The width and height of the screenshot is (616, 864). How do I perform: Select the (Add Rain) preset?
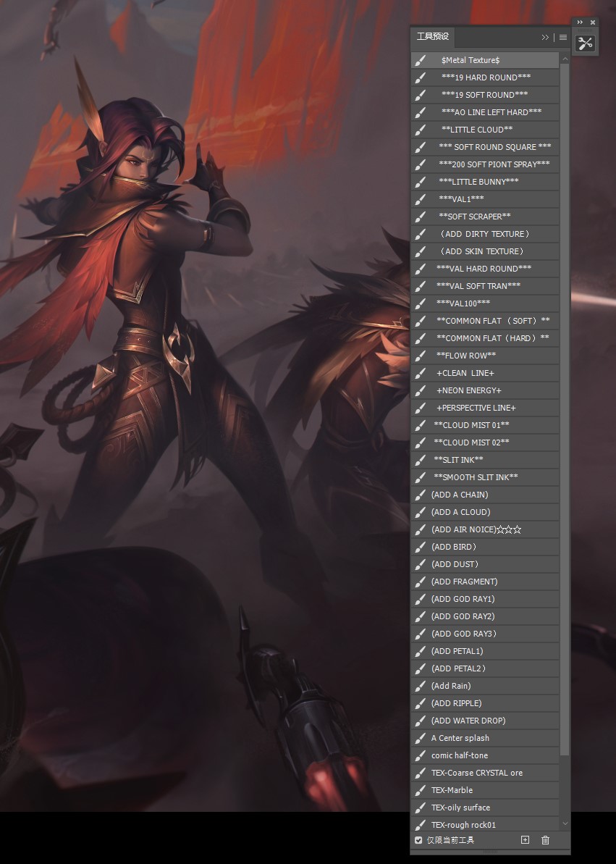pyautogui.click(x=485, y=686)
